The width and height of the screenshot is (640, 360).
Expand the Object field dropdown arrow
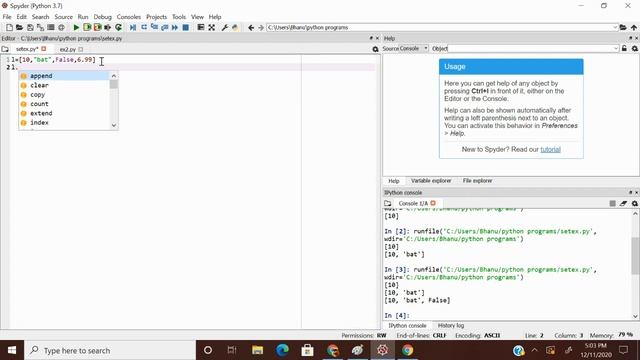[616, 49]
